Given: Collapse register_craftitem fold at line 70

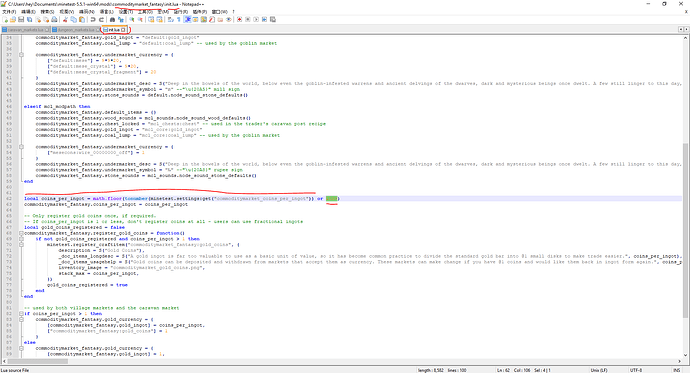Looking at the screenshot, I should (21, 245).
